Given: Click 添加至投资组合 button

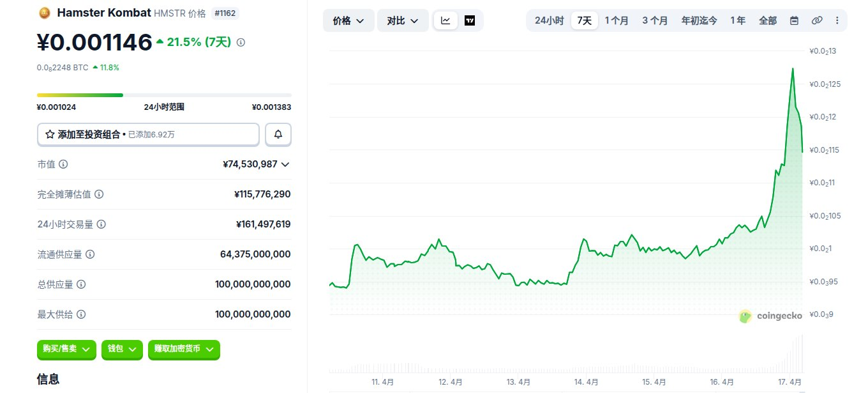Looking at the screenshot, I should [148, 135].
